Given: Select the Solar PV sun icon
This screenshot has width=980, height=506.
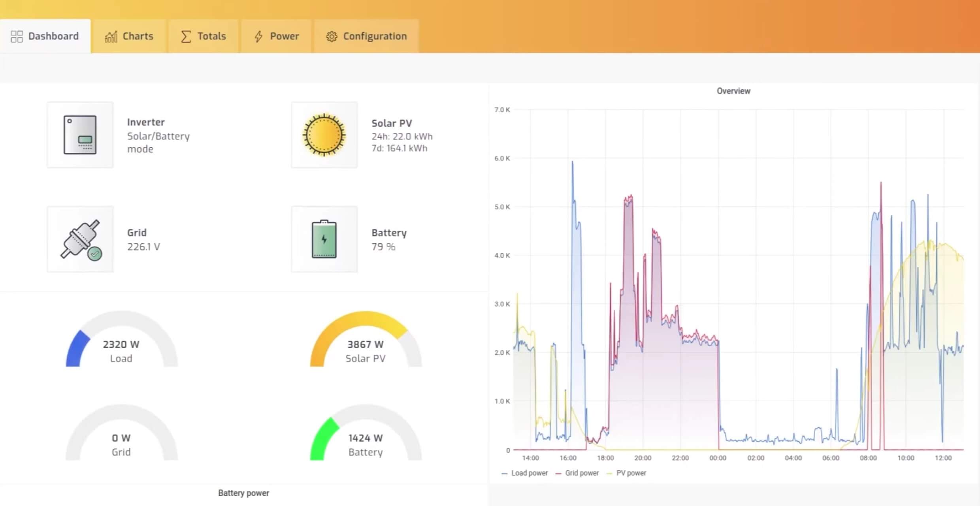Looking at the screenshot, I should [324, 134].
